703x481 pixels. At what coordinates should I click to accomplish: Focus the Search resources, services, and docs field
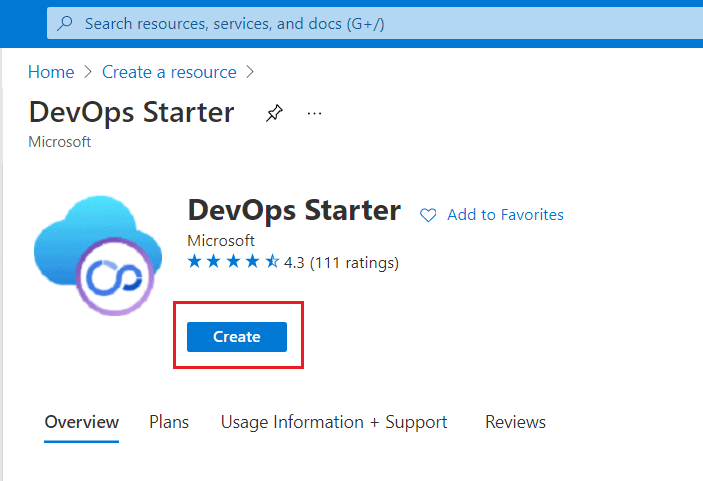375,23
